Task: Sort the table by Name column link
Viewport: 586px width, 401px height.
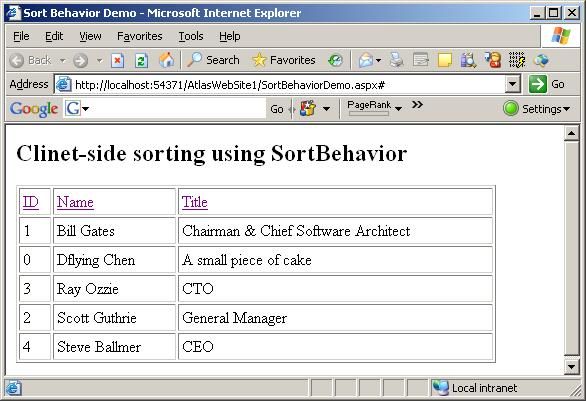Action: coord(75,202)
